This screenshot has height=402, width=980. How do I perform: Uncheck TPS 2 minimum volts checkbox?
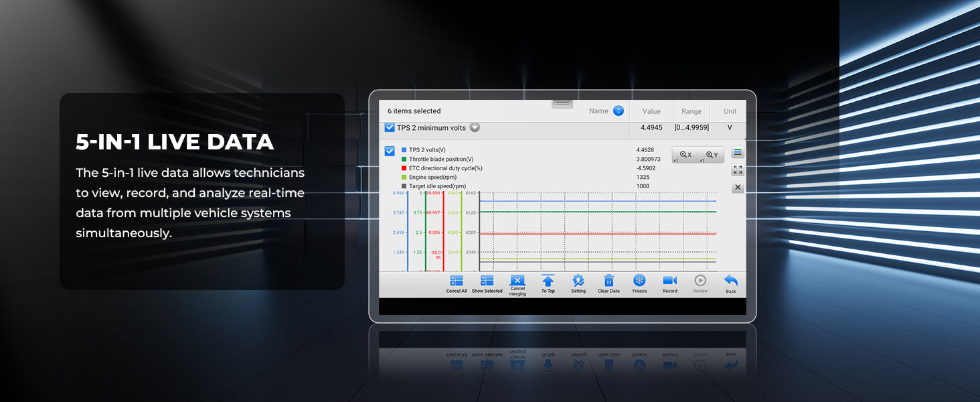pos(390,127)
